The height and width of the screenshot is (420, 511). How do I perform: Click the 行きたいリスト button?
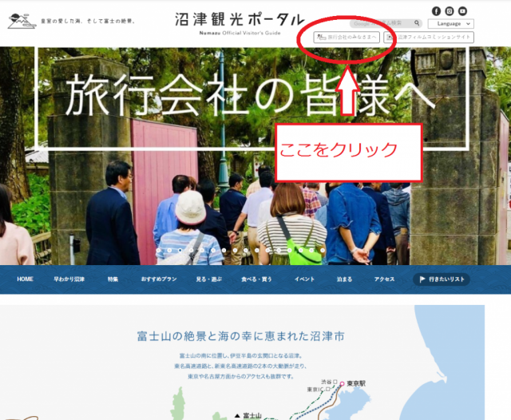tap(442, 279)
